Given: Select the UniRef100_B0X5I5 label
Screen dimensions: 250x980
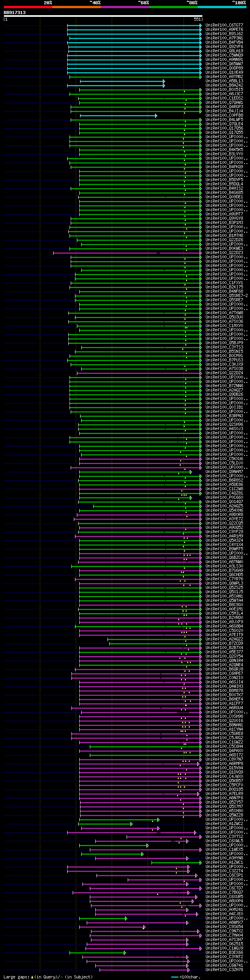Looking at the screenshot, I should pyautogui.click(x=224, y=90).
